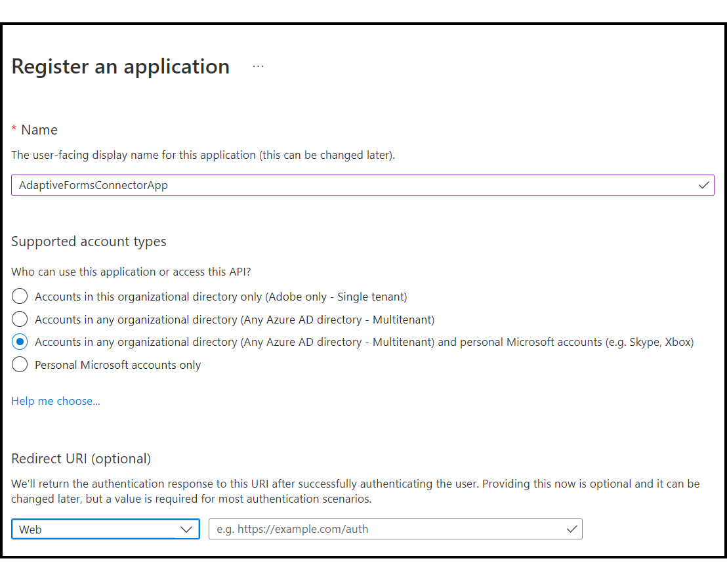Select 'Accounts in this organizational directory only'
The width and height of the screenshot is (727, 588).
coord(20,296)
